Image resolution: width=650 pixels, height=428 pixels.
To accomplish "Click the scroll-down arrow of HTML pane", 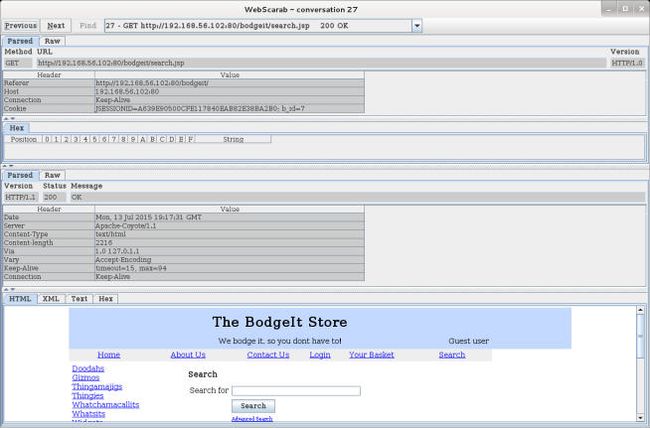I will (x=640, y=418).
